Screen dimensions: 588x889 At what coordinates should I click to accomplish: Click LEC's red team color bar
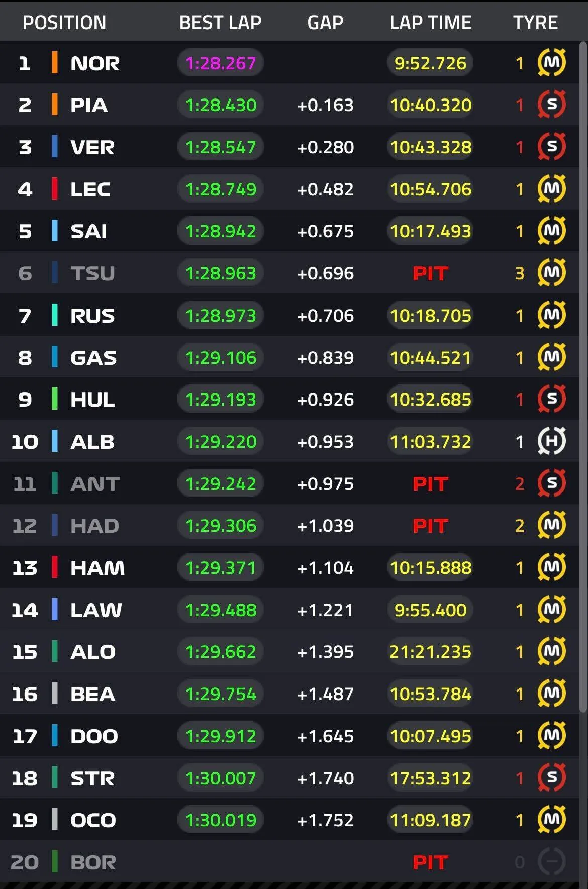55,189
